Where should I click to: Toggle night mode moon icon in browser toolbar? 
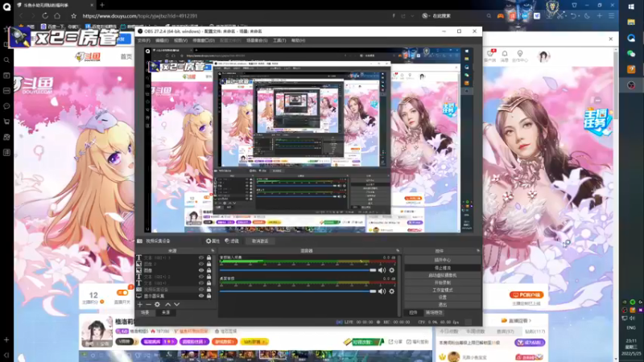pyautogui.click(x=587, y=15)
